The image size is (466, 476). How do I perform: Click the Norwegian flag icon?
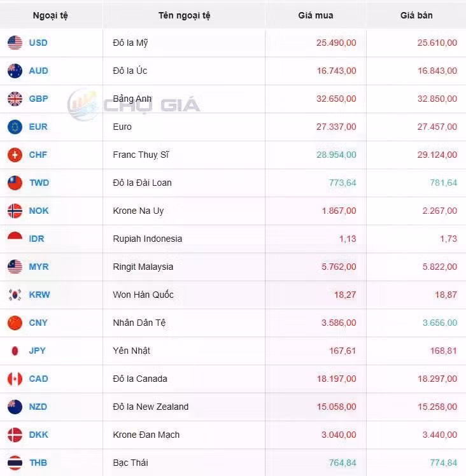[x=15, y=211]
